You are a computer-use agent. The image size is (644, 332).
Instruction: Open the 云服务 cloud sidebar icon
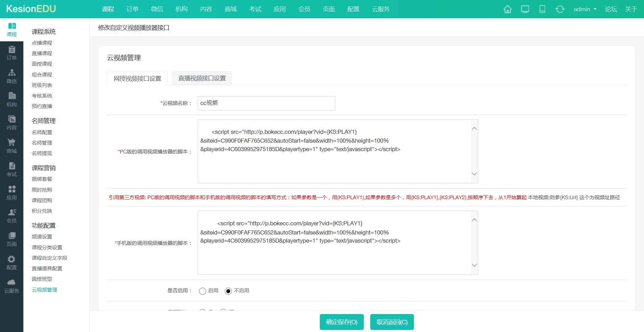(x=12, y=286)
